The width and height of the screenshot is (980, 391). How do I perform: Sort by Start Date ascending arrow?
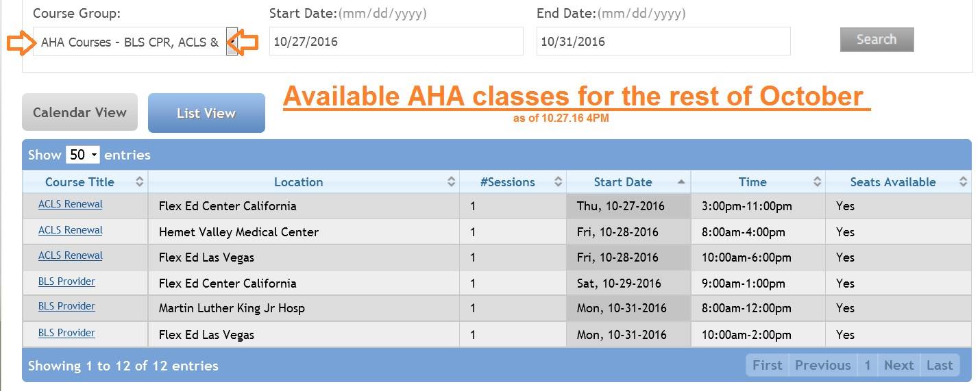[681, 181]
